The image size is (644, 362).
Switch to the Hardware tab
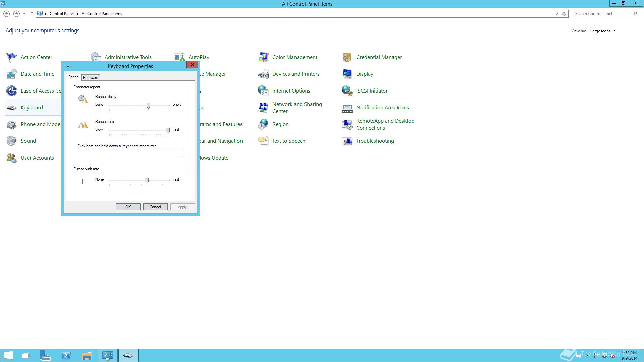90,78
